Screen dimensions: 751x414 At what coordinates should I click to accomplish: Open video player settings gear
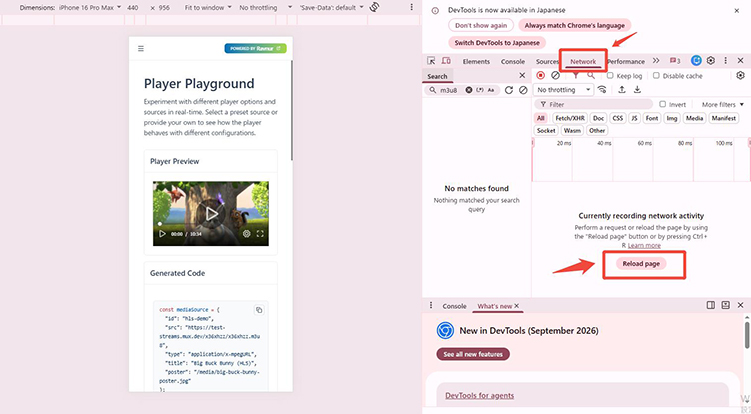[246, 234]
